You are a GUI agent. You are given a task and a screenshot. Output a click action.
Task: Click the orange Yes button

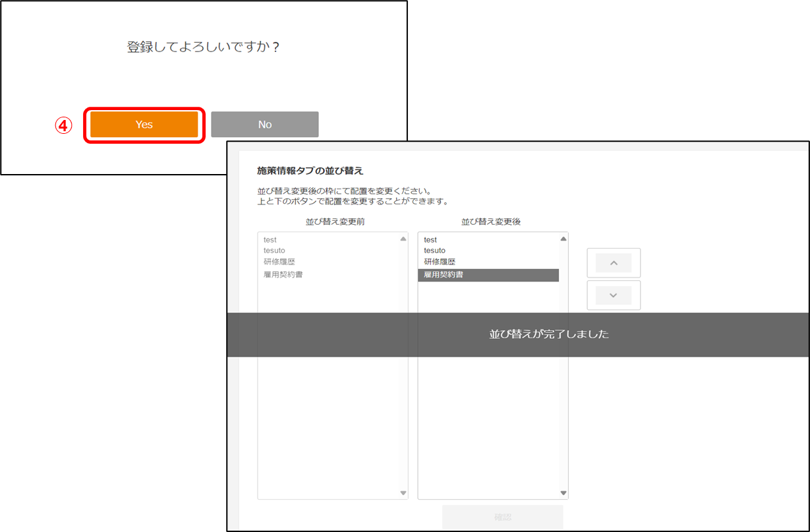point(144,125)
